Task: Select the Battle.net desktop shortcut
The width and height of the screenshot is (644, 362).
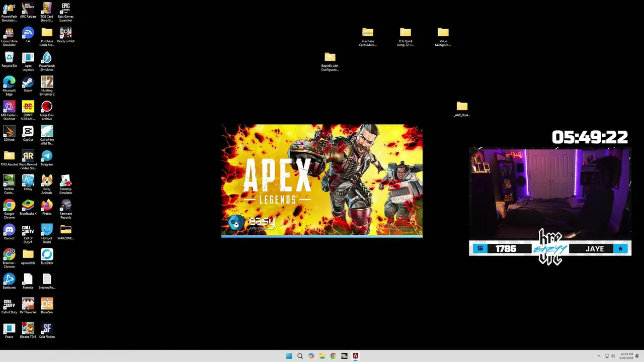Action: coord(9,282)
